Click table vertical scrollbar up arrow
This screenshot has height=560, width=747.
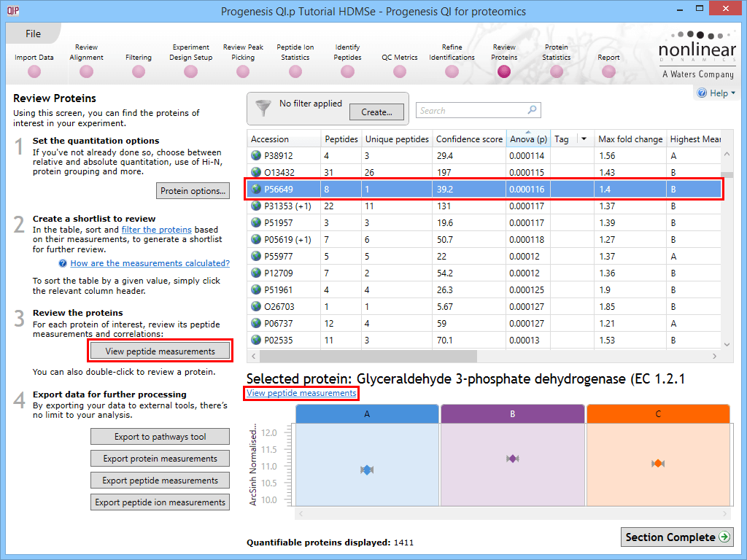727,154
